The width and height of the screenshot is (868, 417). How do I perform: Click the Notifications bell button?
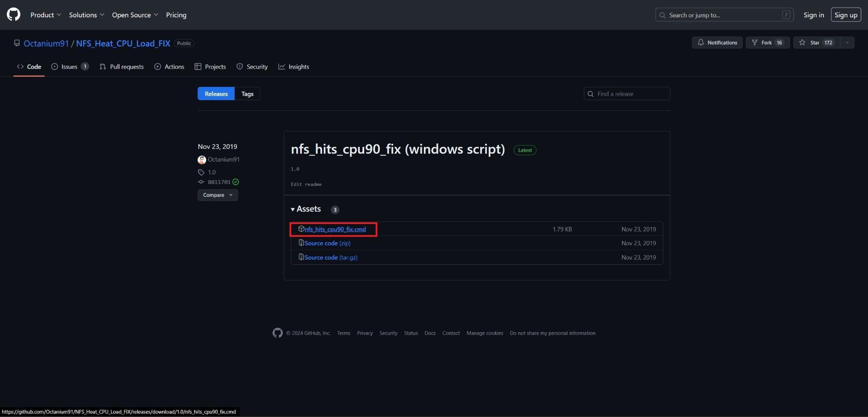[717, 42]
